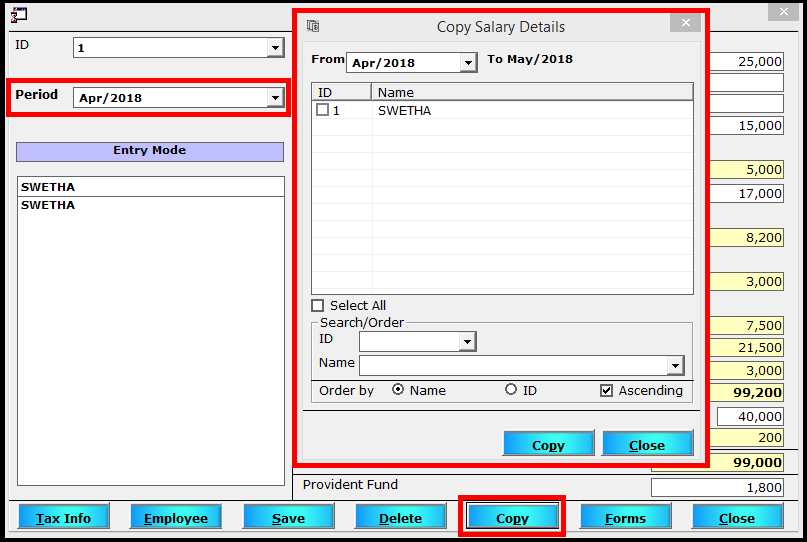
Task: Click the main ID field showing 1
Action: click(171, 48)
